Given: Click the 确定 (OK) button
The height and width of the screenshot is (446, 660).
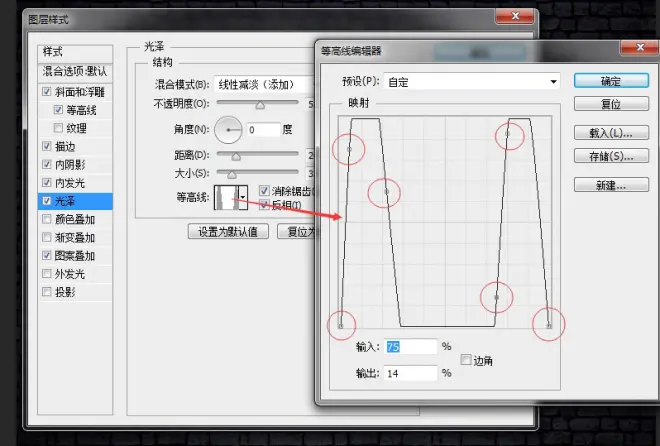Looking at the screenshot, I should (610, 81).
